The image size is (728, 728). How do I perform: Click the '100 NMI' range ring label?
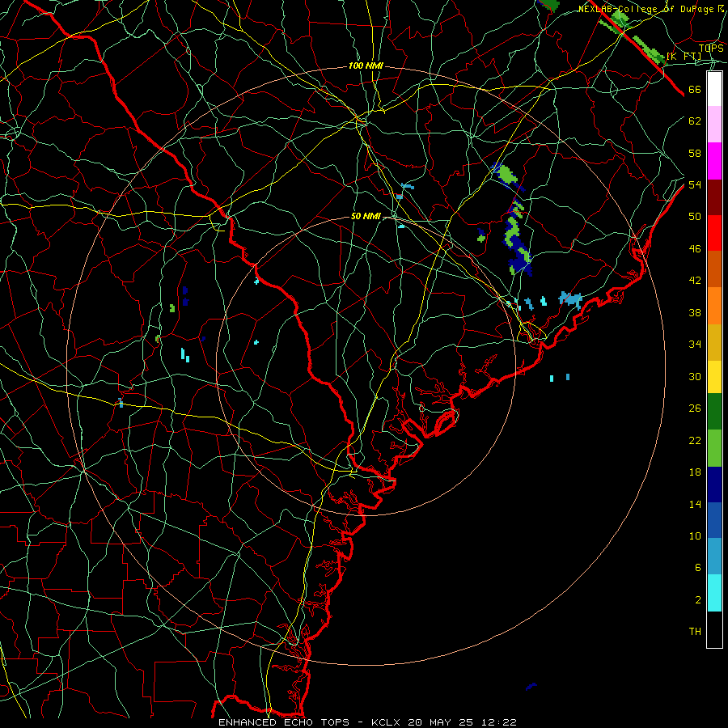[x=366, y=66]
